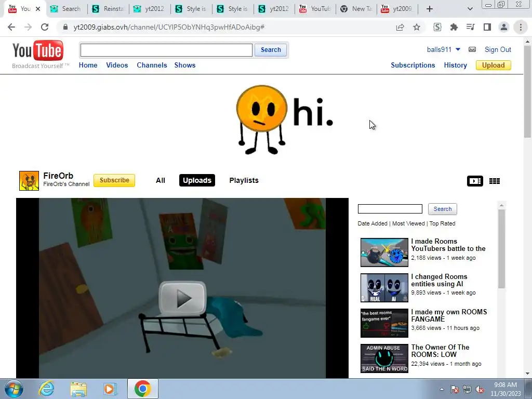Go forward in browser

pyautogui.click(x=28, y=27)
